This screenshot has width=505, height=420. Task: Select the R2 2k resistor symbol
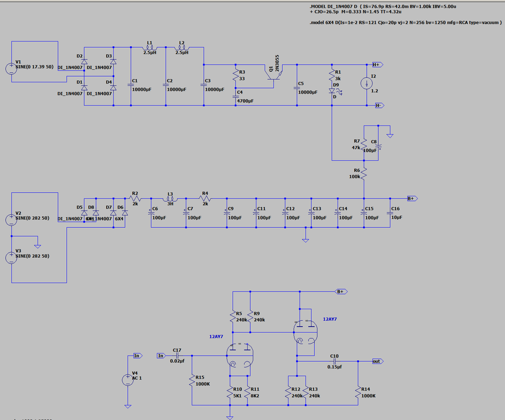coord(135,198)
